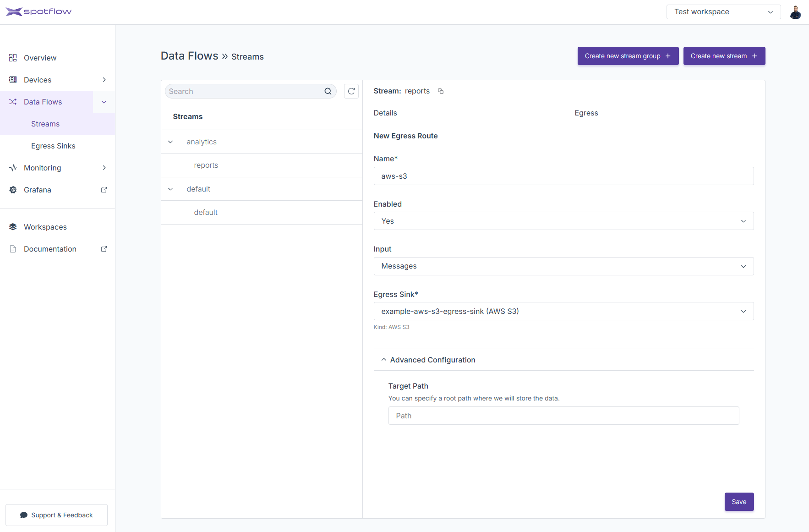809x532 pixels.
Task: Click the Spotflow logo
Action: [38, 11]
